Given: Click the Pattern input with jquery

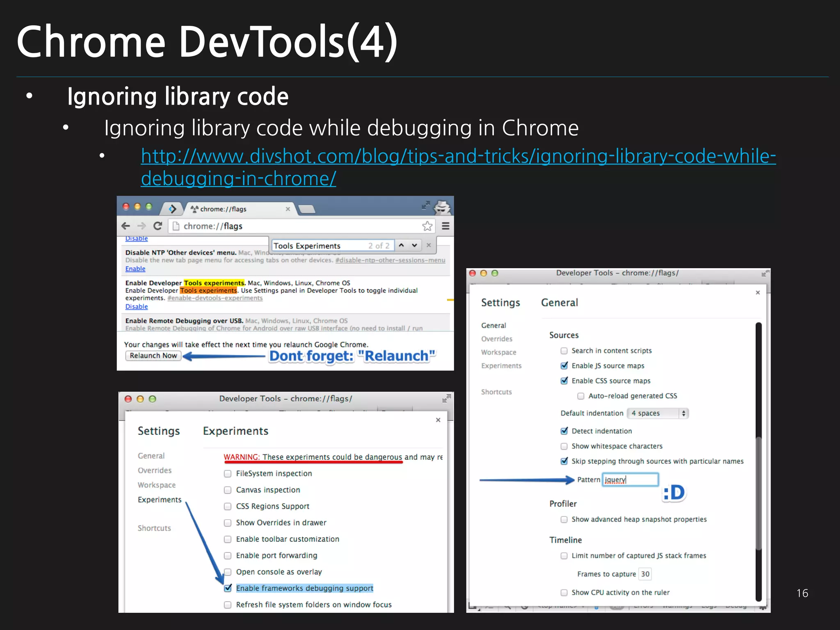Looking at the screenshot, I should (630, 479).
